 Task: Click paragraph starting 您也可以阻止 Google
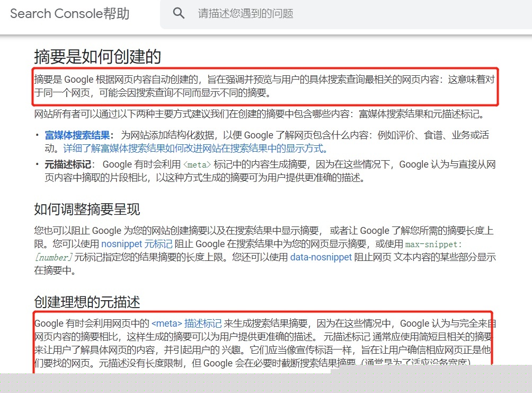[x=264, y=250]
